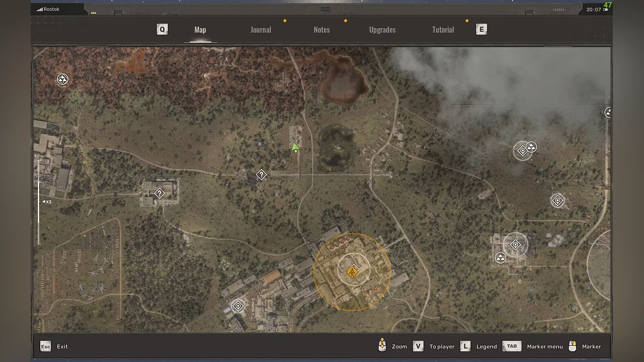The height and width of the screenshot is (362, 644).
Task: Click the partially visible marker at the map's right edge
Action: click(608, 112)
